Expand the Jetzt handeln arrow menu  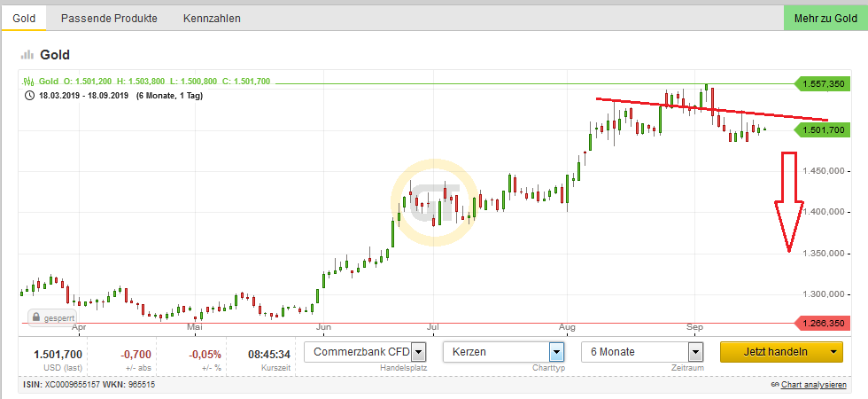pos(833,352)
